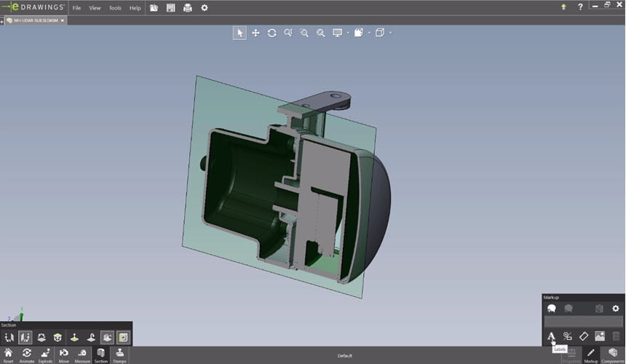Click the green move section plane icon
626x364 pixels.
point(74,338)
